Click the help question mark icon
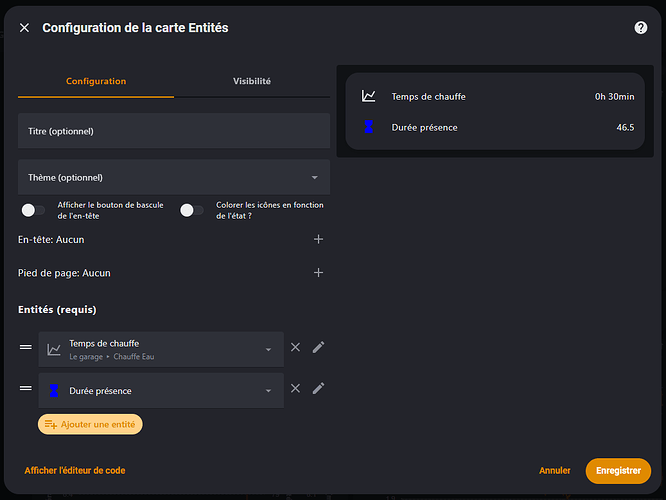The image size is (666, 500). click(641, 28)
